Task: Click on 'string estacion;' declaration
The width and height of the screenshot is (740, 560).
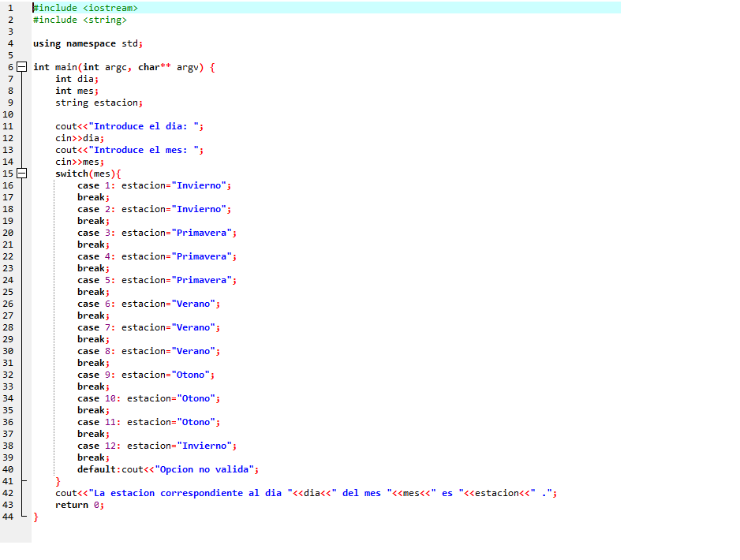Action: point(99,103)
